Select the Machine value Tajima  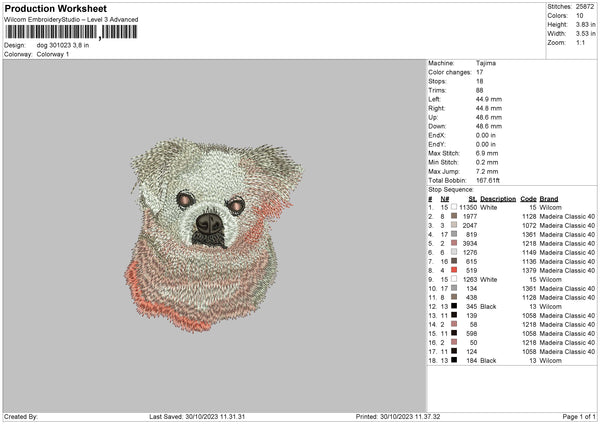(487, 63)
